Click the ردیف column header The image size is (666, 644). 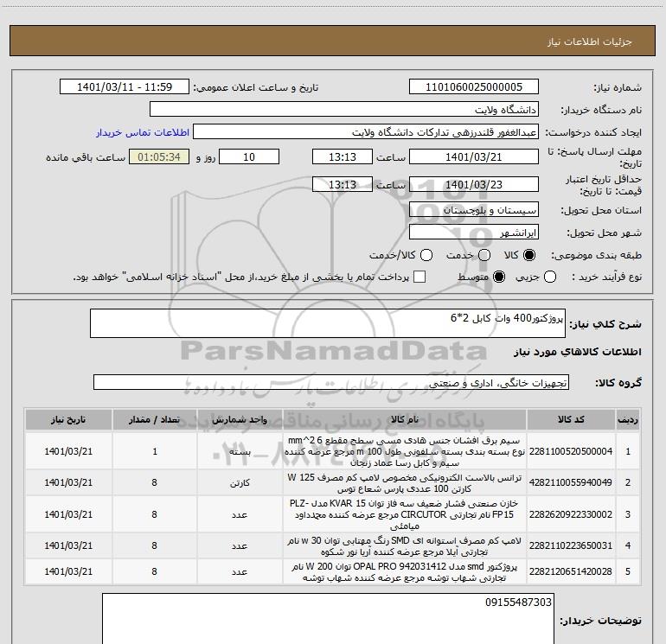628,420
